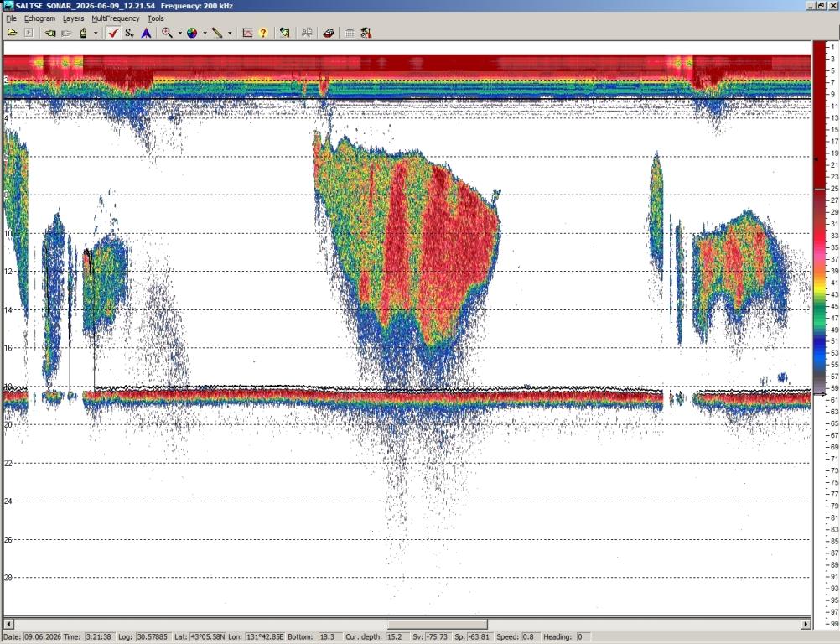Click the Log value 30.57885
This screenshot has height=644, width=840.
pos(152,637)
